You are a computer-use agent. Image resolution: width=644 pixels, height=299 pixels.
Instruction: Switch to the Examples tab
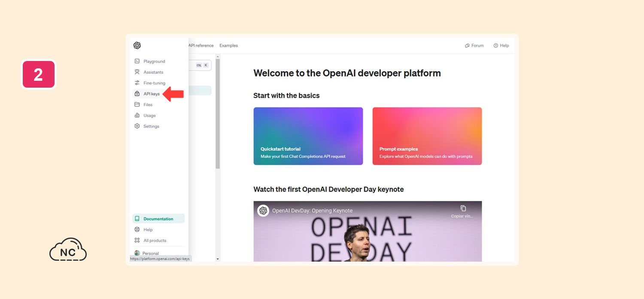[x=228, y=46]
